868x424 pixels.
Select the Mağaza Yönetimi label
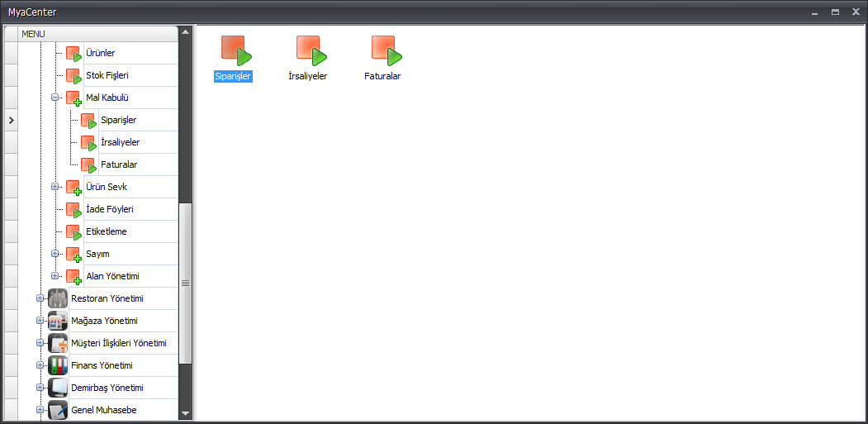(105, 321)
